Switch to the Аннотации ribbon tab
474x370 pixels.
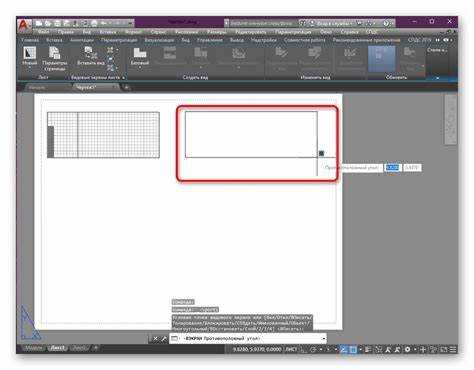[x=82, y=40]
